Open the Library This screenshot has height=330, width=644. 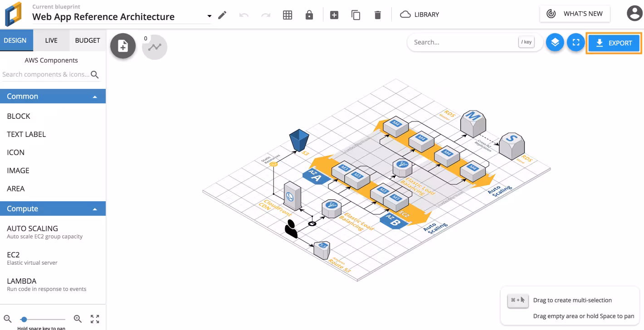pyautogui.click(x=420, y=15)
